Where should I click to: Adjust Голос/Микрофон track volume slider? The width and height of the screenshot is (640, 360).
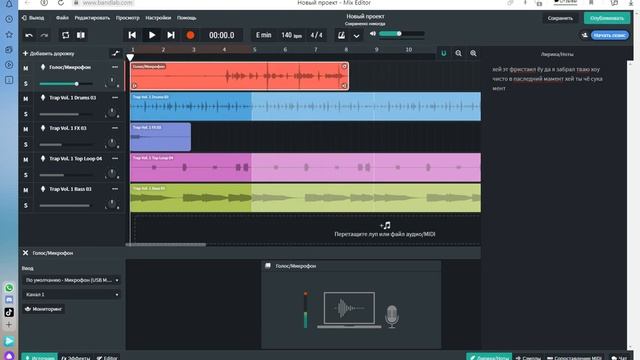[x=65, y=84]
